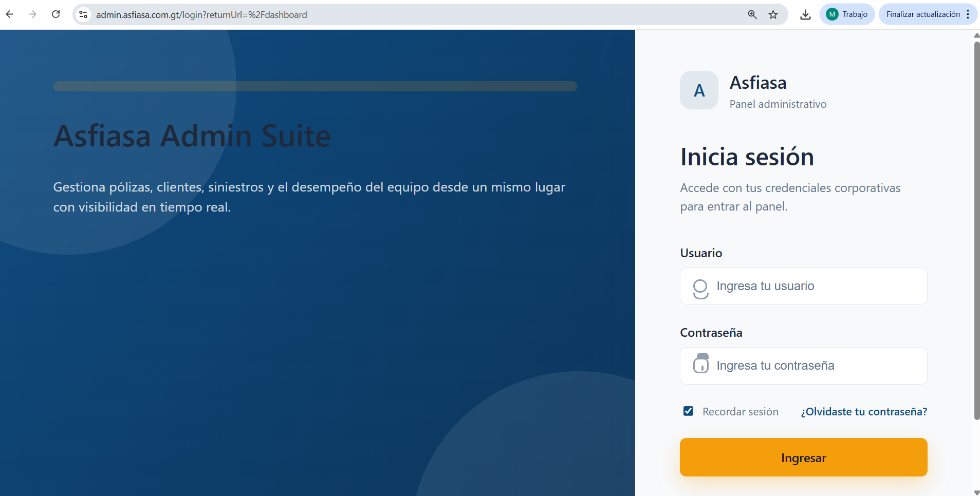Image resolution: width=980 pixels, height=496 pixels.
Task: Click the Ingresar button
Action: (x=803, y=457)
